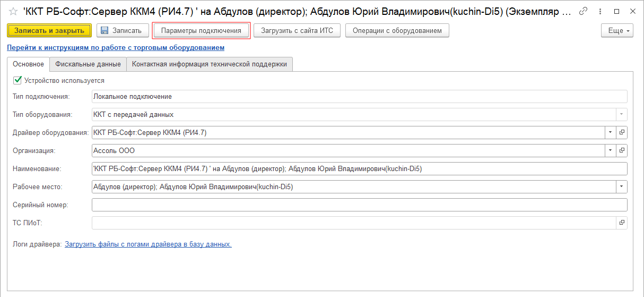Expand Тип оборудования dropdown arrow
Image resolution: width=644 pixels, height=297 pixels.
click(621, 114)
